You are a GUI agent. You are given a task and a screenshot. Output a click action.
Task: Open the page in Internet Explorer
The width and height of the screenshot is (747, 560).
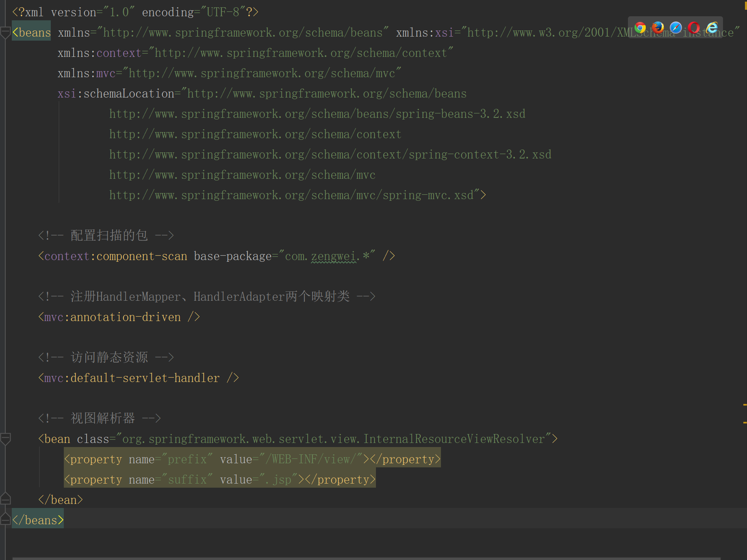[x=712, y=28]
